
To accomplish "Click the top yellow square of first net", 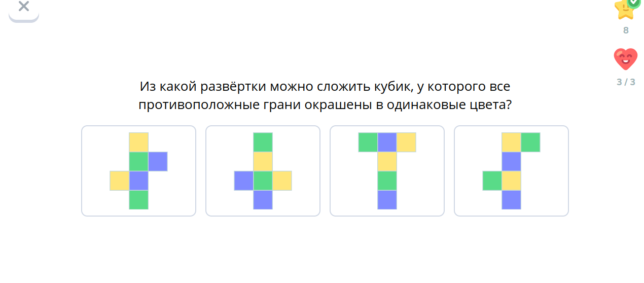I will pyautogui.click(x=138, y=142).
